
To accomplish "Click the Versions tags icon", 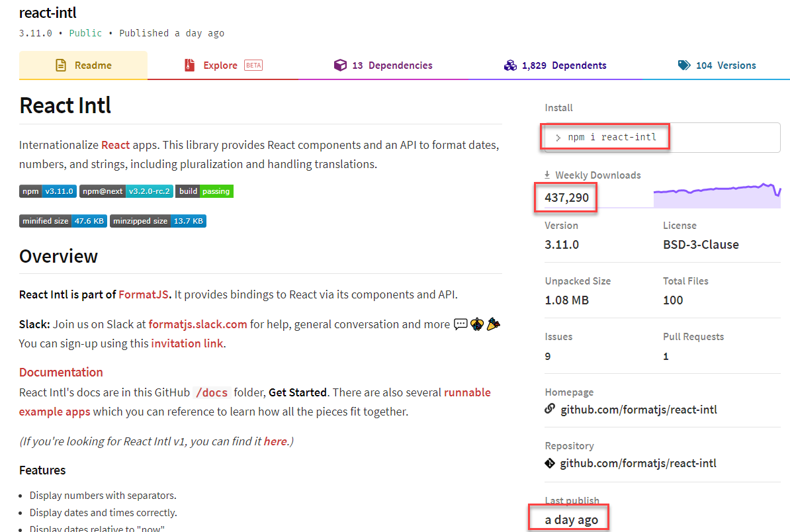I will (684, 65).
